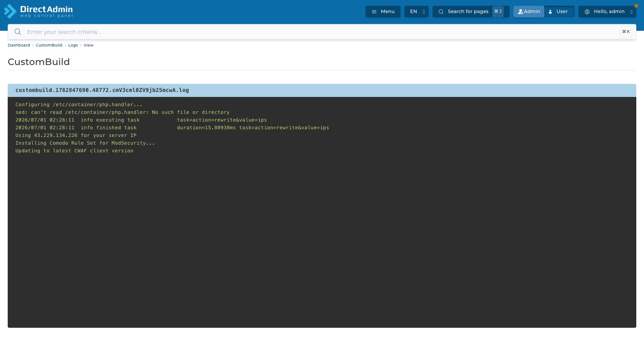Click the 'info executing task' log line
This screenshot has width=644, height=362.
[141, 120]
